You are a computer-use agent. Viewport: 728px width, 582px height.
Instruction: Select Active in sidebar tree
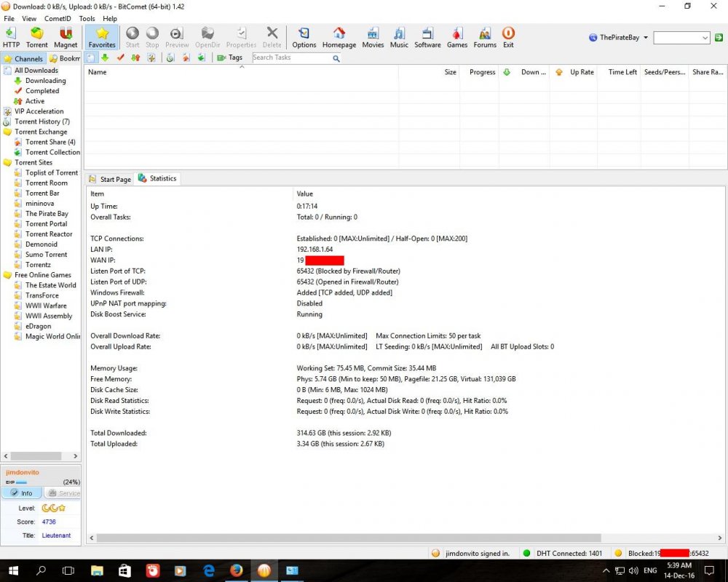35,100
